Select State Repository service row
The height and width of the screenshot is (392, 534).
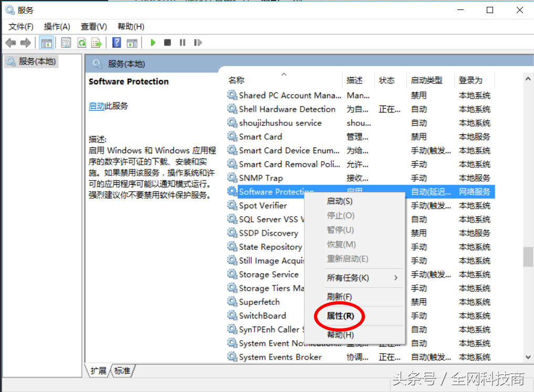coord(360,247)
